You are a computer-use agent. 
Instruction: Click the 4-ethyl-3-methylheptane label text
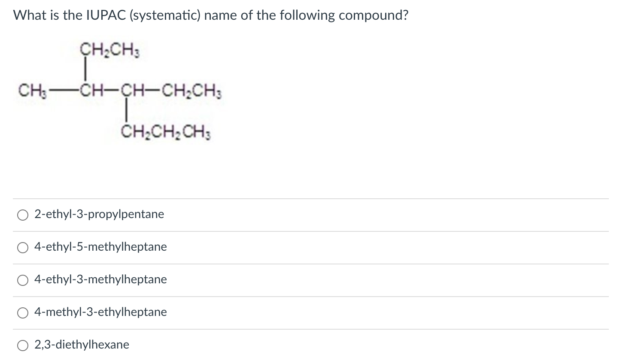pyautogui.click(x=100, y=279)
